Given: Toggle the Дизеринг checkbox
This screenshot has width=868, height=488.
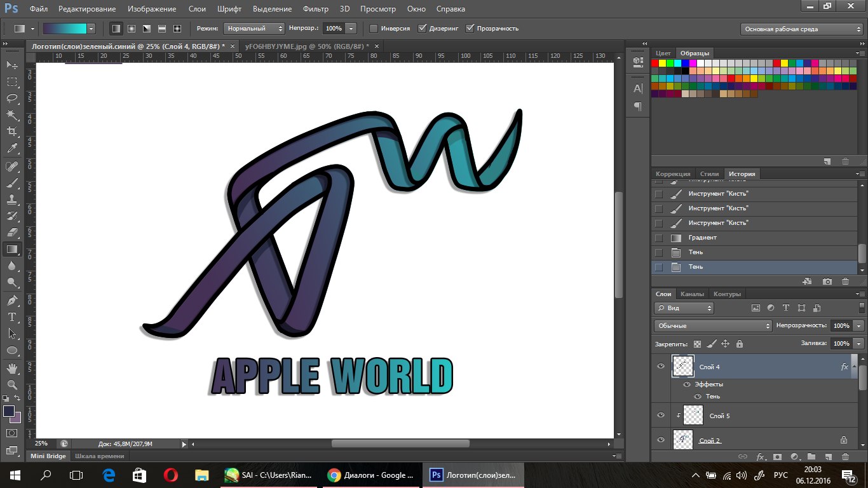Looking at the screenshot, I should pos(423,29).
